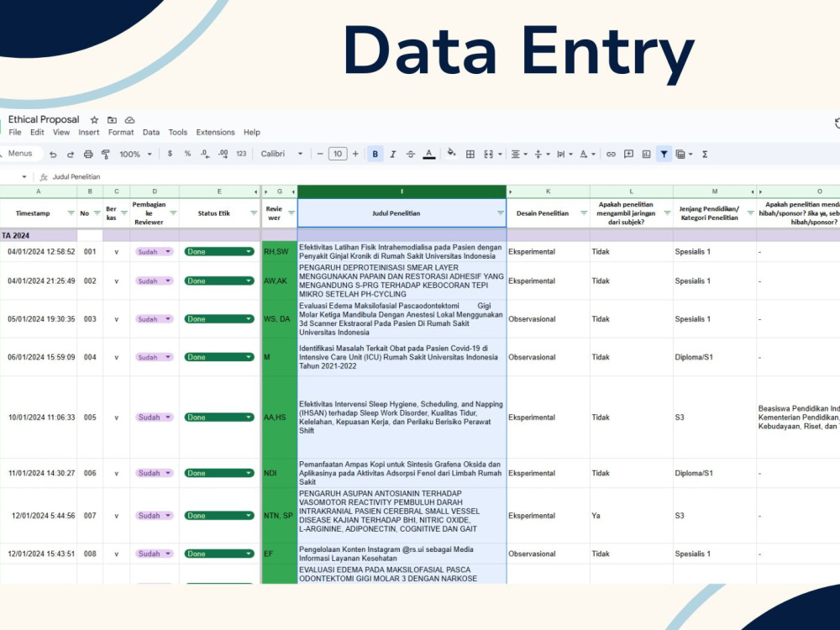Select the column A header
Screen dimensions: 840x630
pos(38,192)
